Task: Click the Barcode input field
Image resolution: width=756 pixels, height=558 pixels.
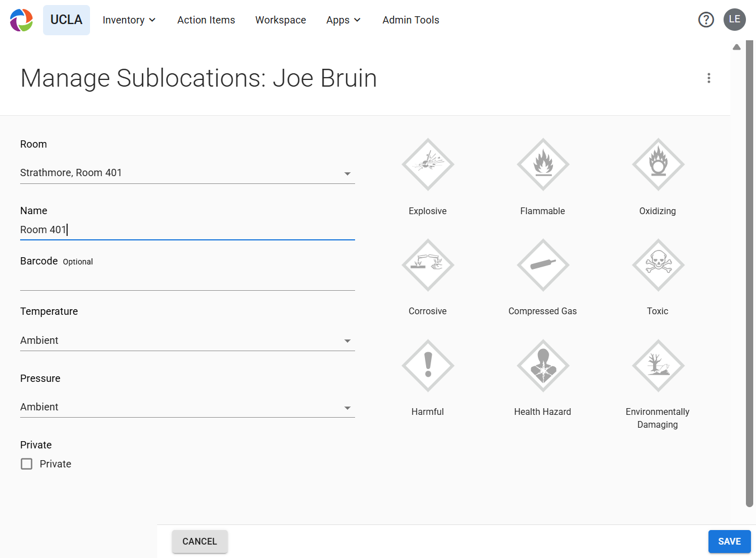Action: point(187,280)
